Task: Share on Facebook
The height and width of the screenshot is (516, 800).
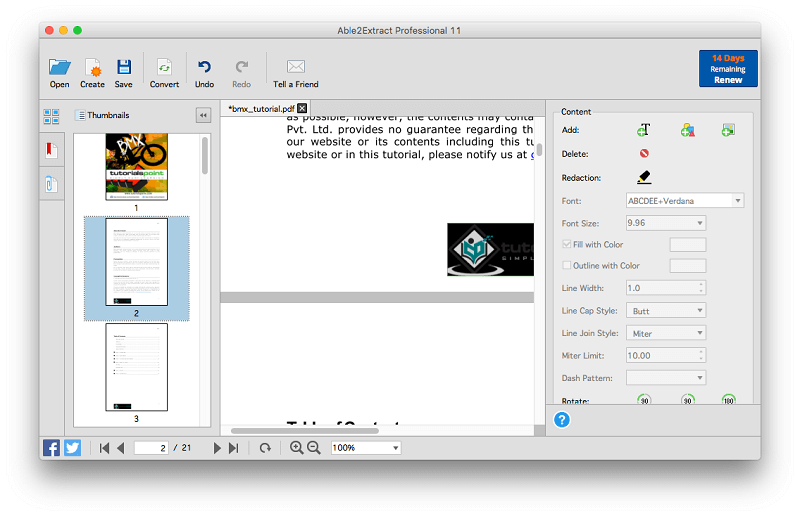Action: [x=51, y=448]
